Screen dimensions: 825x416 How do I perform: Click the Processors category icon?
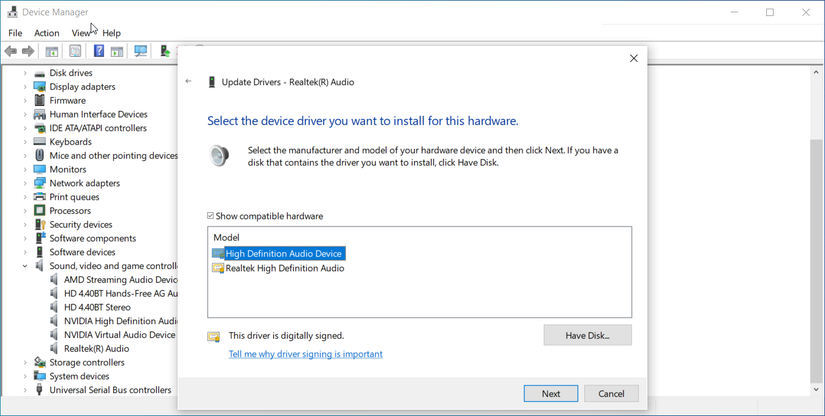pyautogui.click(x=39, y=211)
